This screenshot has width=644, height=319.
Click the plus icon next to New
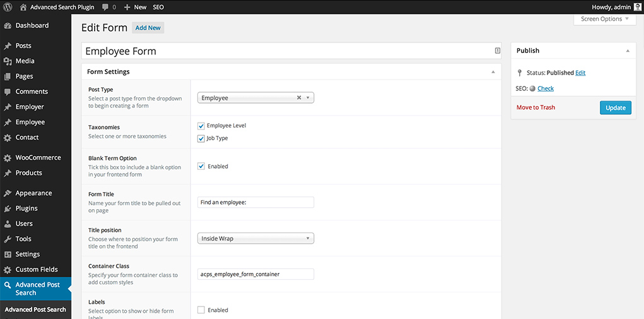point(127,7)
